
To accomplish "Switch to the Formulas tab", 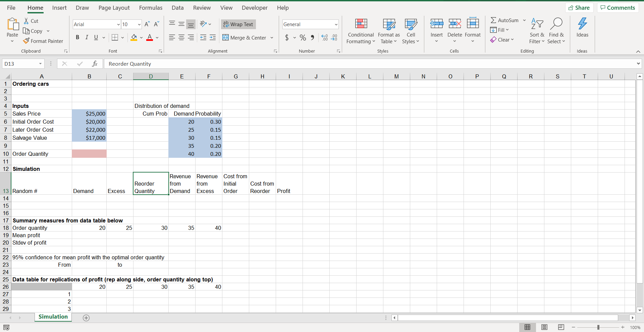I will [151, 8].
